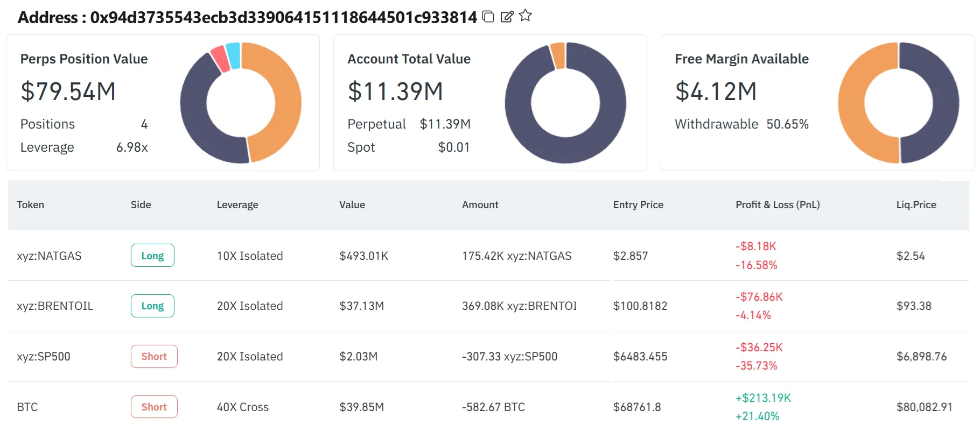Copy the wallet address using the copy icon
The width and height of the screenshot is (980, 425).
488,17
